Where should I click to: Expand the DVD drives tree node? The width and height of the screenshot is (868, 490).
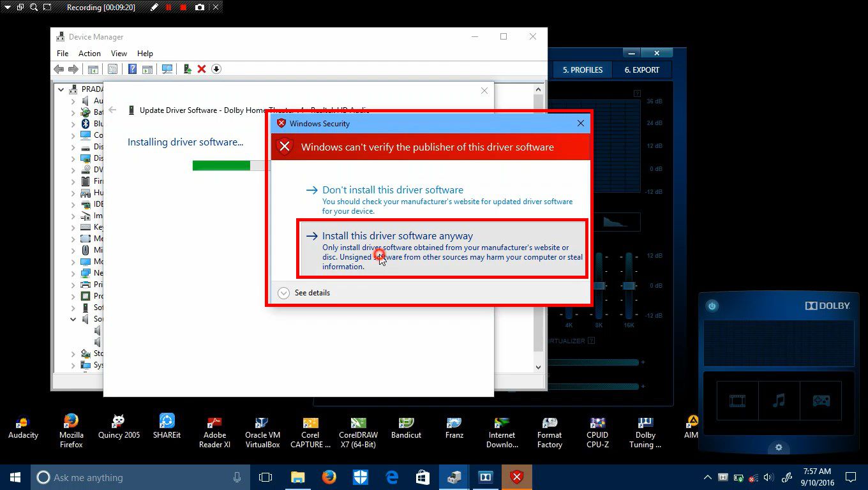tap(73, 170)
